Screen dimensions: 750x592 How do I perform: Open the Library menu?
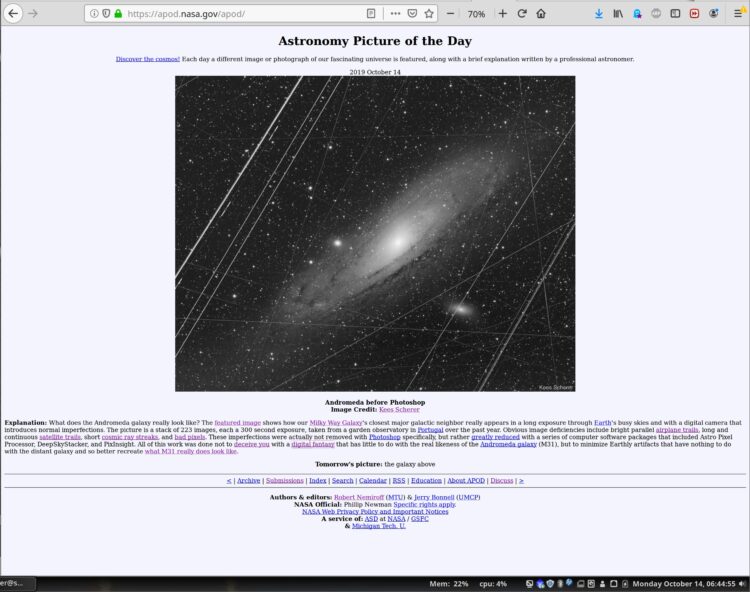coord(618,14)
